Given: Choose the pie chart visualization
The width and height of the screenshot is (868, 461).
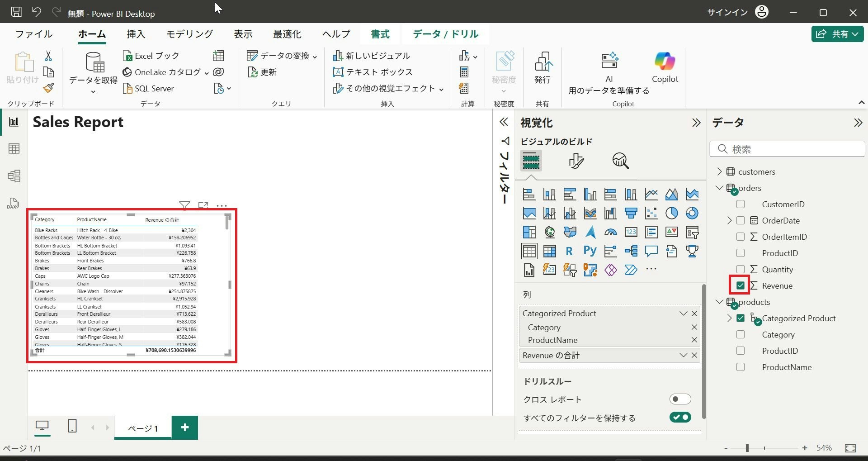Looking at the screenshot, I should coord(671,213).
